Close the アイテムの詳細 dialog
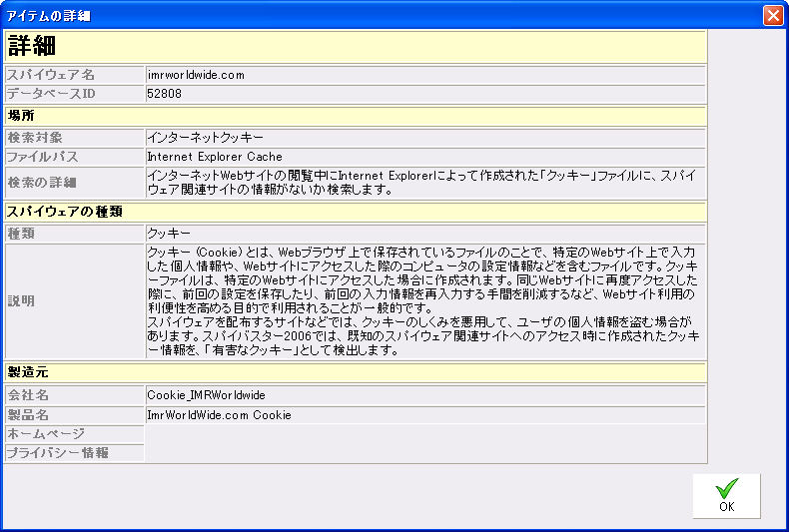This screenshot has width=789, height=532. click(773, 16)
